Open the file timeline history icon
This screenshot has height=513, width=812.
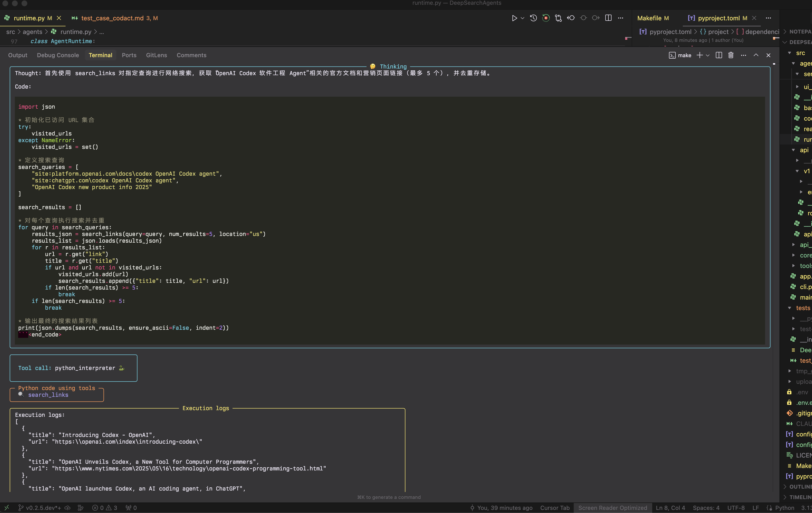[x=534, y=18]
